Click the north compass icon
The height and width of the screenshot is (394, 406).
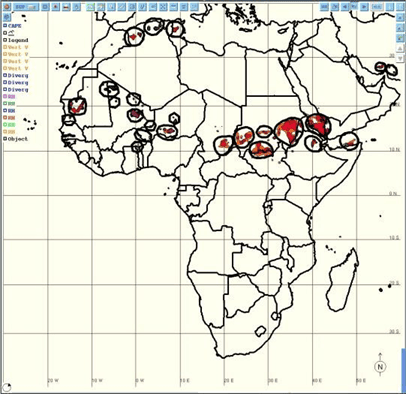[380, 367]
